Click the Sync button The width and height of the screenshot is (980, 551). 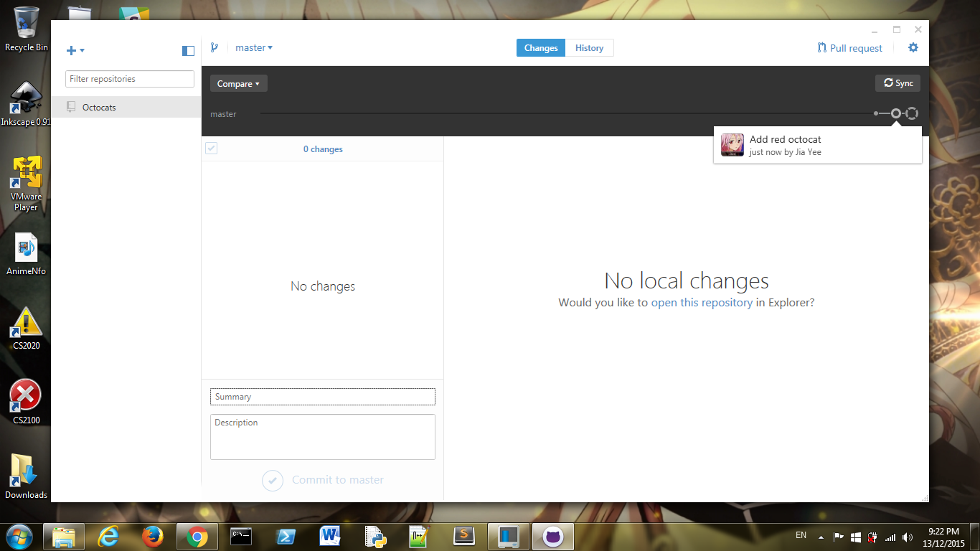tap(897, 83)
